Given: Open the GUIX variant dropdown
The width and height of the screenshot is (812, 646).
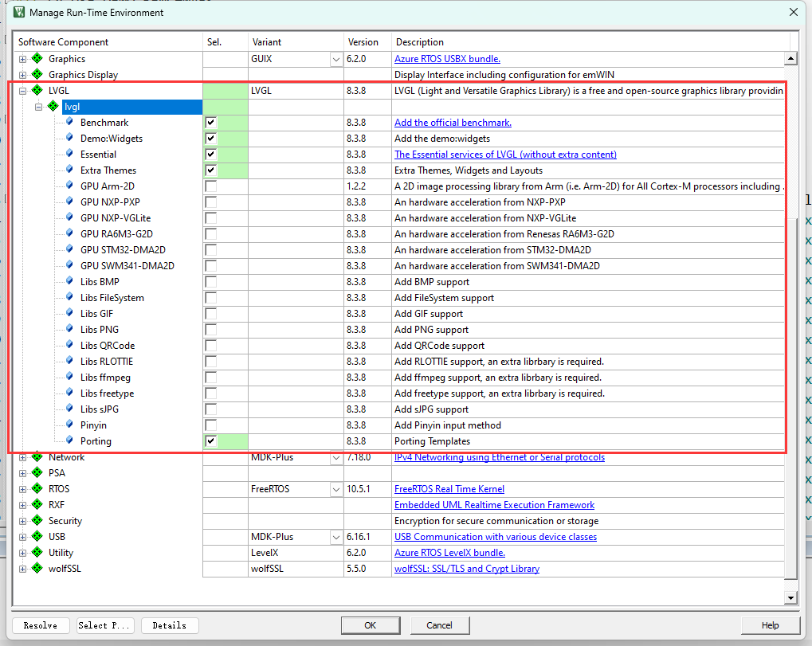Looking at the screenshot, I should (x=336, y=59).
